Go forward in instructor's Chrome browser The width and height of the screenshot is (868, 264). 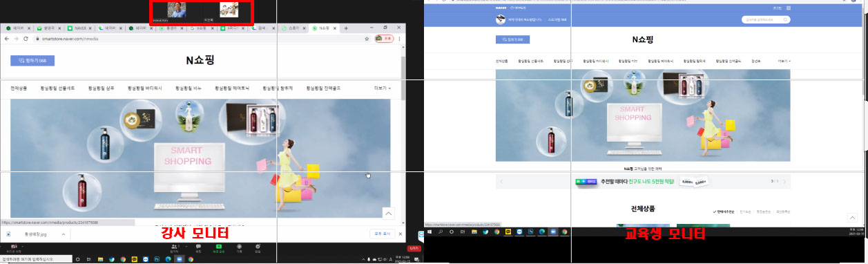(x=16, y=38)
